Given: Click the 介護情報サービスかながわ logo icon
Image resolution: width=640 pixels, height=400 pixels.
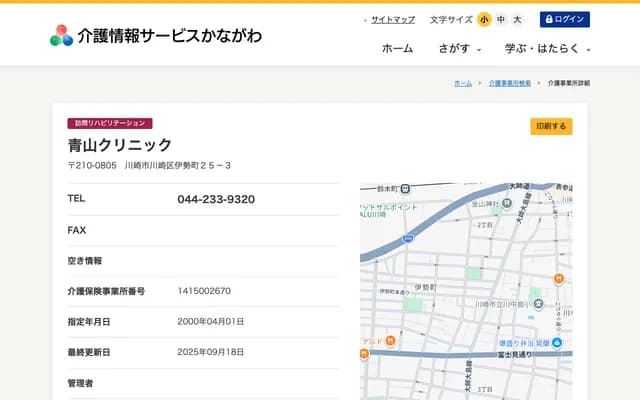Looking at the screenshot, I should [62, 36].
